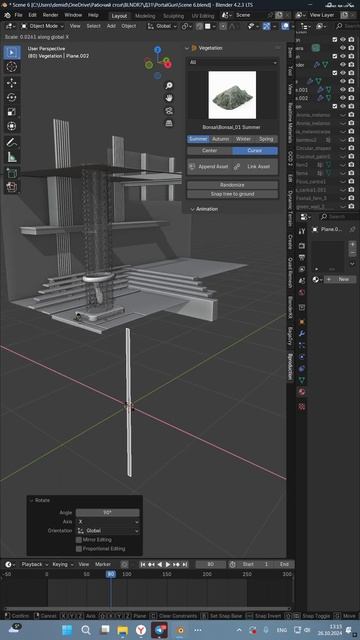Click Play animation in timeline
The height and width of the screenshot is (640, 360).
[x=168, y=564]
